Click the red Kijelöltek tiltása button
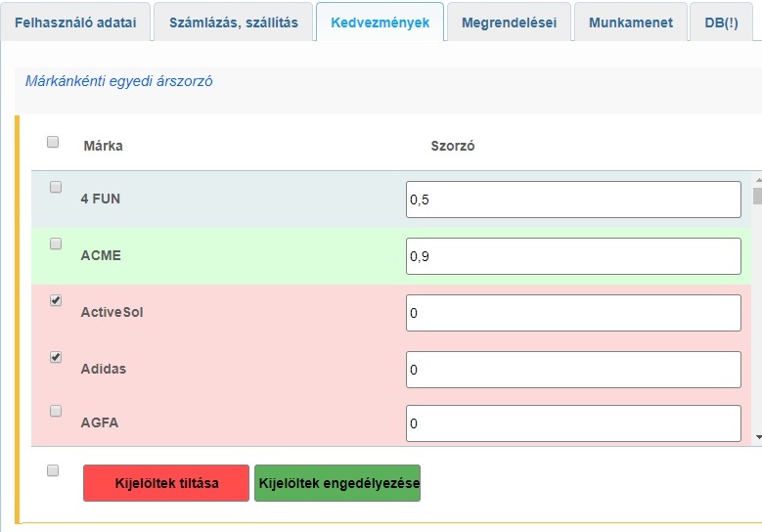 click(x=166, y=483)
